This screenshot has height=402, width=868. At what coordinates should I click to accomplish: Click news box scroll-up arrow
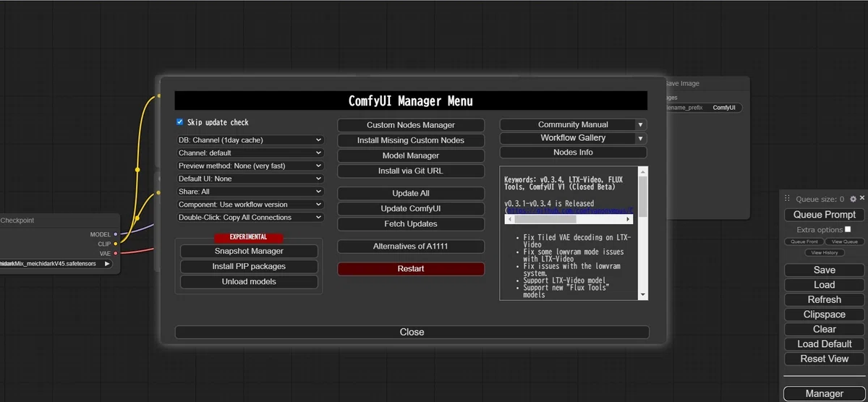tap(643, 171)
